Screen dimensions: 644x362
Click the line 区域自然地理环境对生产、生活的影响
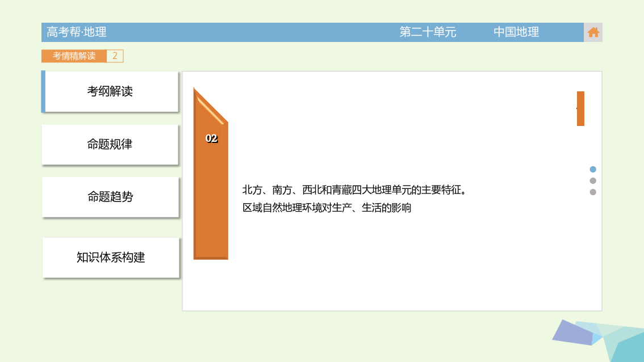(327, 208)
